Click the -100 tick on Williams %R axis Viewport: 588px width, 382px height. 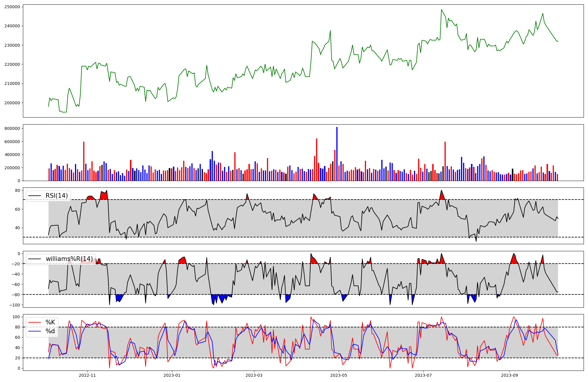click(x=14, y=305)
